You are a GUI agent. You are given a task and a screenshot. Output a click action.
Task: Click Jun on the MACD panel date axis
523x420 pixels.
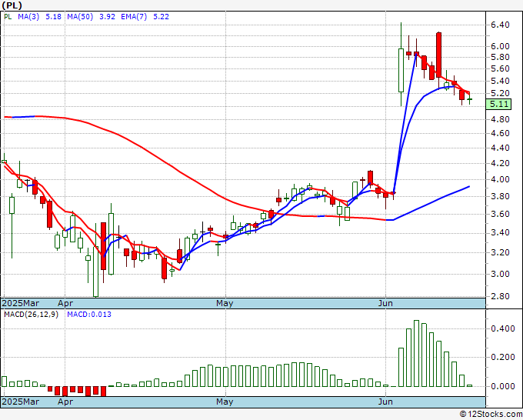click(x=385, y=402)
